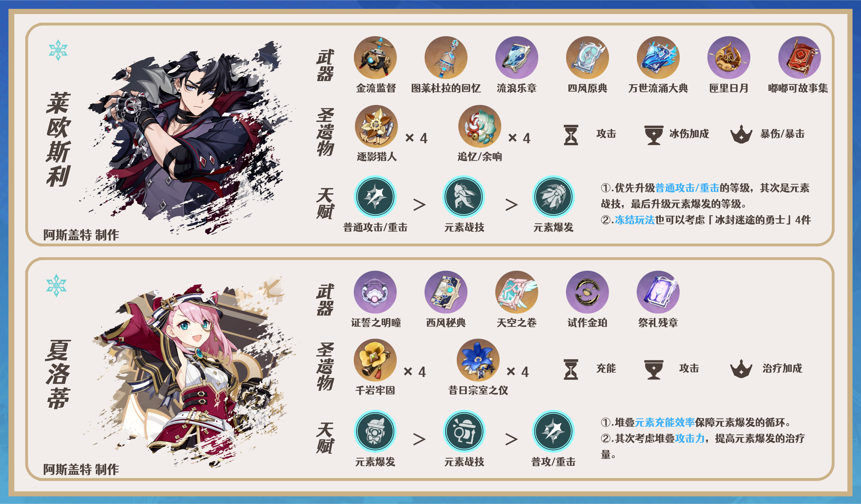Select the 图莱杜拉的回忆 weapon icon

tap(446, 57)
